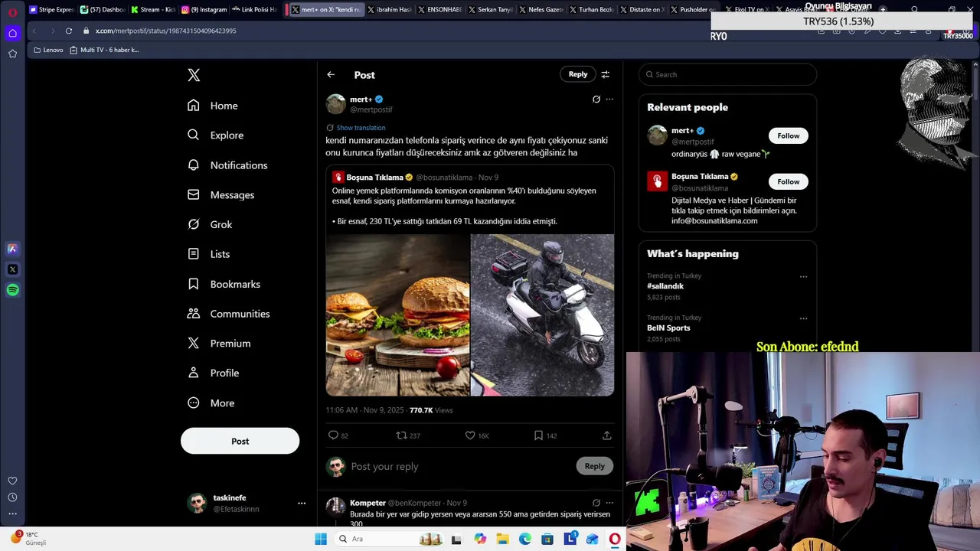Switch to the Turhan Bozkurt browser tab
Screen dimensions: 980x551
click(590, 10)
